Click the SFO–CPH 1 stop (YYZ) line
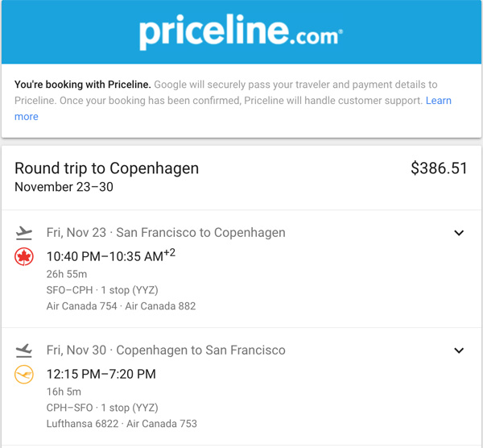Viewport: 483px width, 448px height. pos(102,290)
